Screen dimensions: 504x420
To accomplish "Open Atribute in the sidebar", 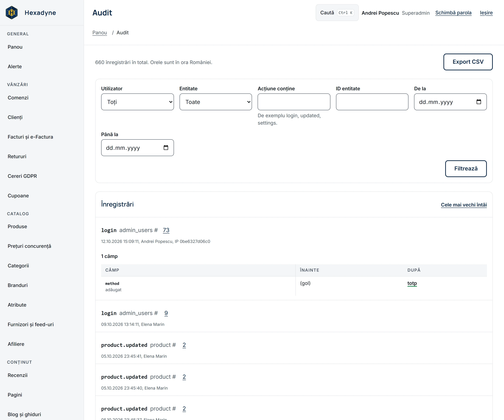I will tap(17, 305).
